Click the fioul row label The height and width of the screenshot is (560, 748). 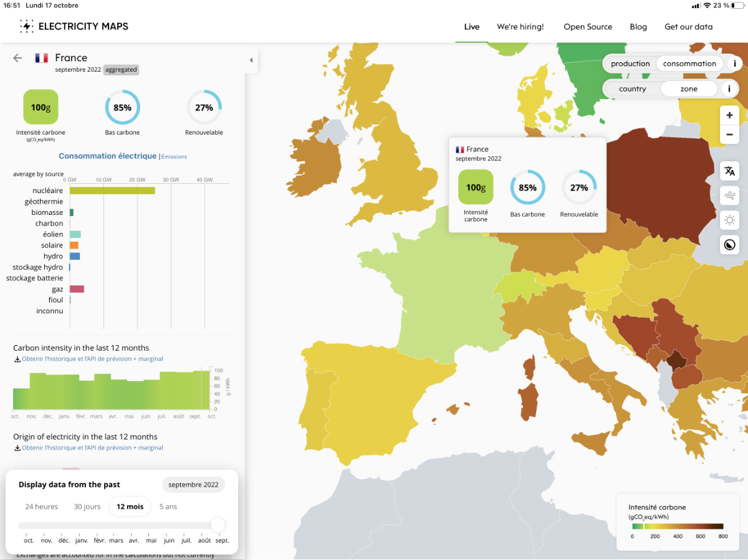coord(56,300)
